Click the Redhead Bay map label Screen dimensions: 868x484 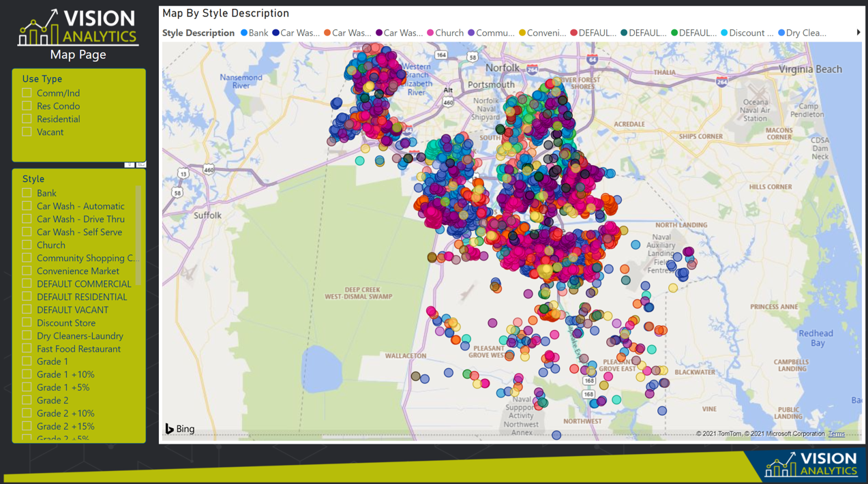point(815,338)
